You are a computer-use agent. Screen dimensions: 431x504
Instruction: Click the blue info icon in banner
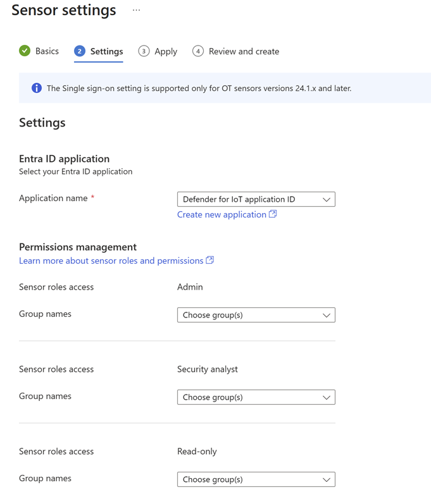(37, 88)
